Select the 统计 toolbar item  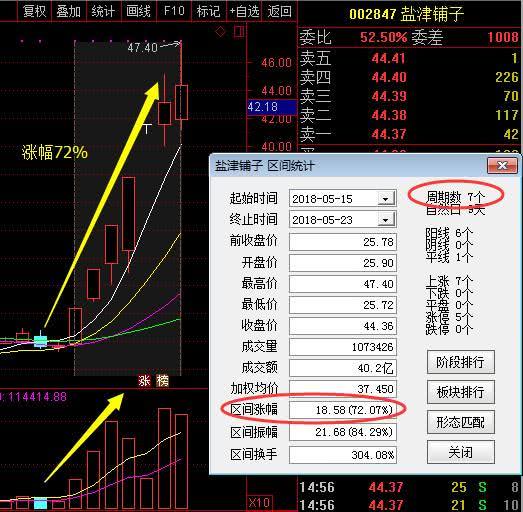coord(103,11)
